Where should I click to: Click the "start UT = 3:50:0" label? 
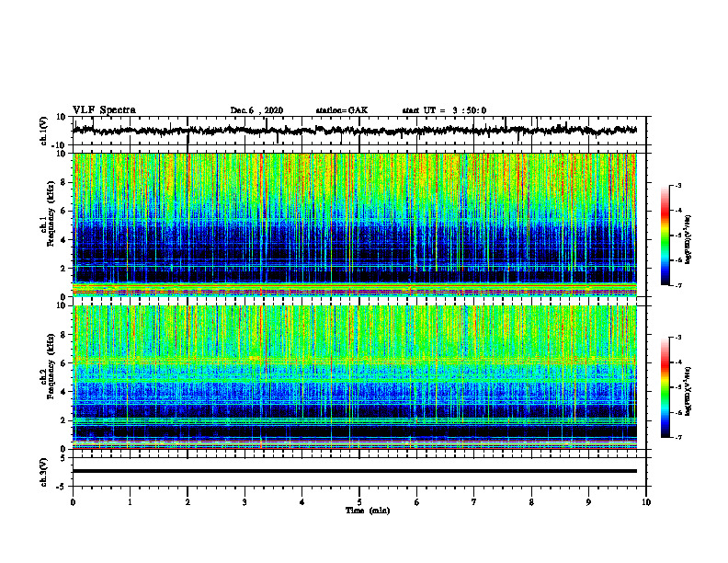point(444,110)
